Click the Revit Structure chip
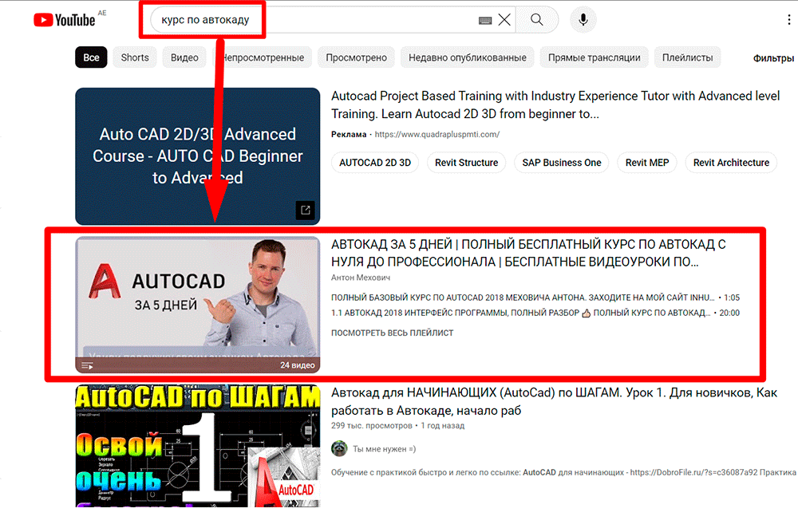The width and height of the screenshot is (798, 532). [x=466, y=163]
